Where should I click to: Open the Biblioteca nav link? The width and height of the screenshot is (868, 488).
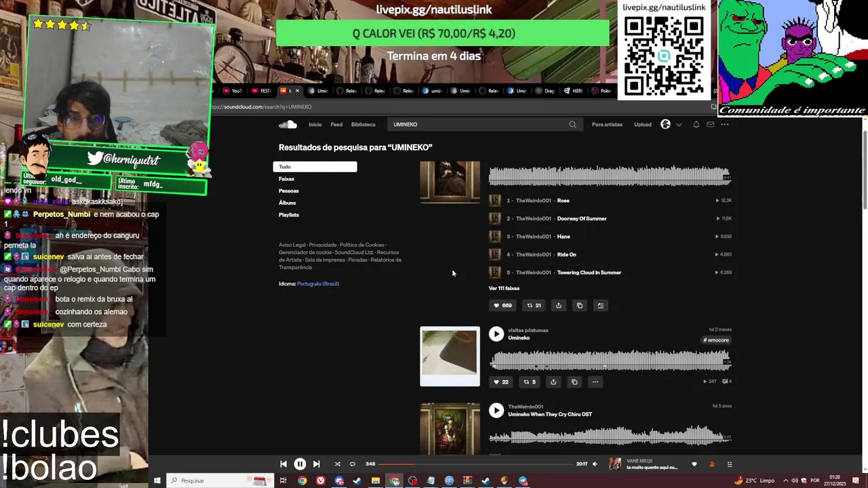tap(363, 125)
